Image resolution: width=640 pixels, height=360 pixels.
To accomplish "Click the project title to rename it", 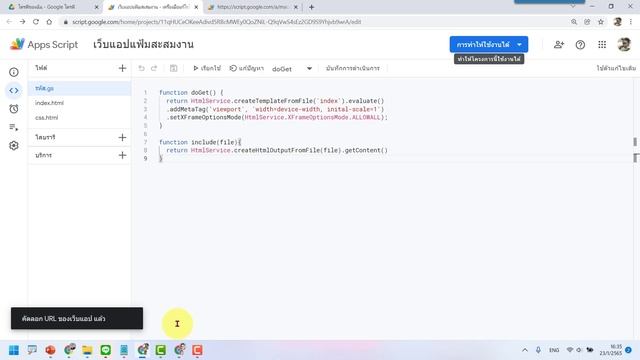I will coord(143,44).
